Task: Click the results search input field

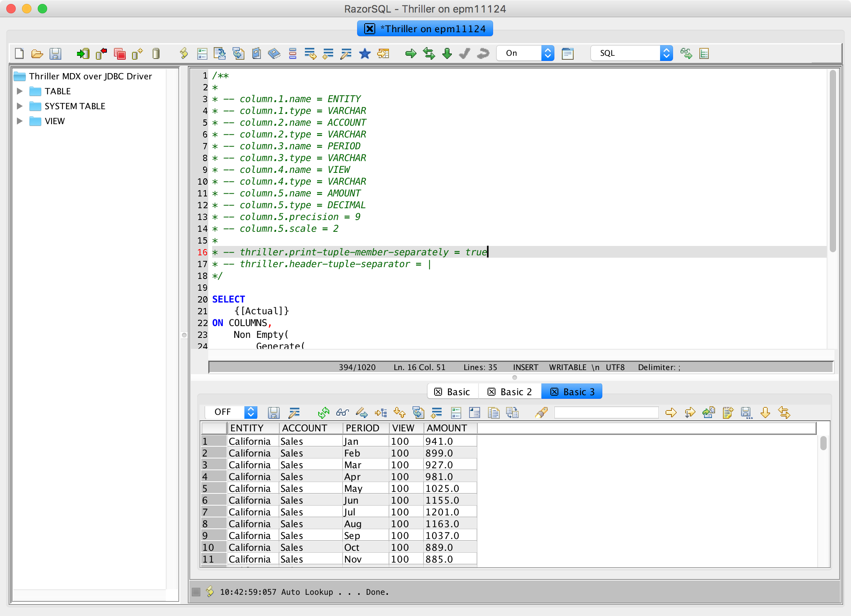Action: tap(606, 412)
